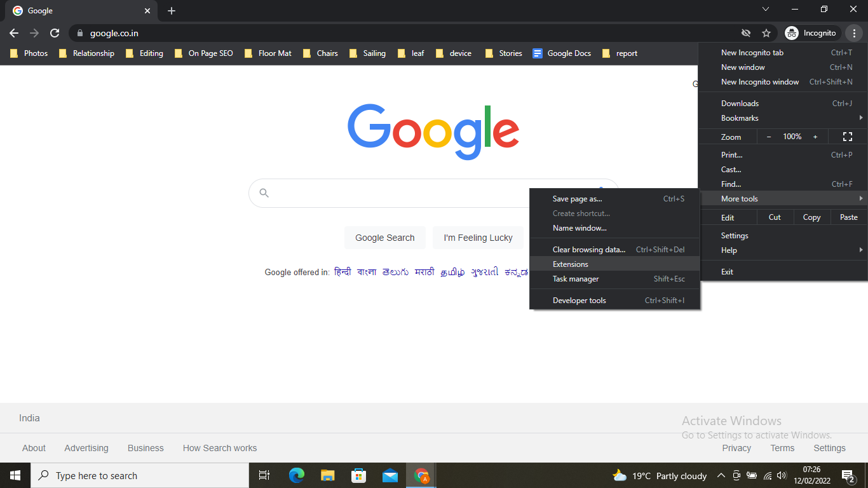Image resolution: width=868 pixels, height=488 pixels.
Task: Select Clear browsing data in submenu
Action: click(x=614, y=250)
